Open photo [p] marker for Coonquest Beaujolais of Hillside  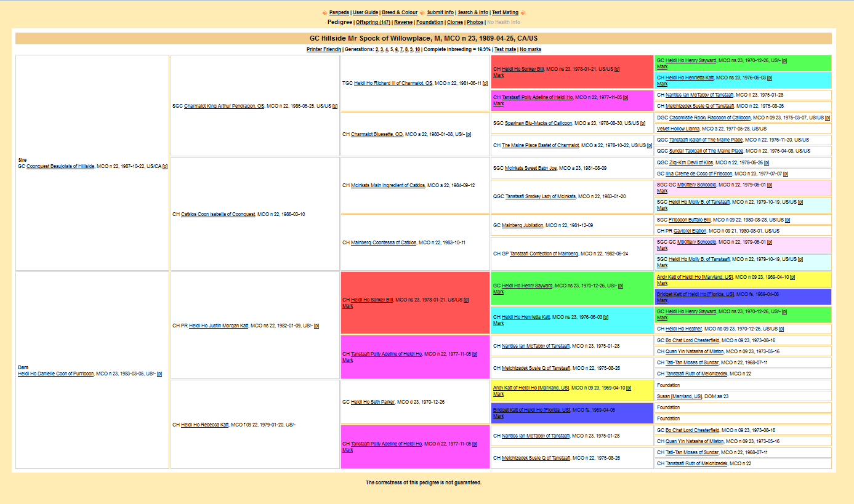[164, 166]
